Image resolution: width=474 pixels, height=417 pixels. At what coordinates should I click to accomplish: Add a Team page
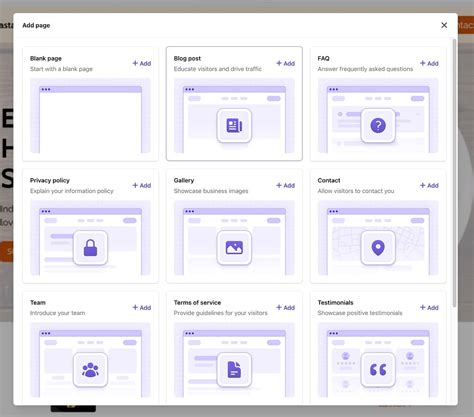(x=142, y=307)
